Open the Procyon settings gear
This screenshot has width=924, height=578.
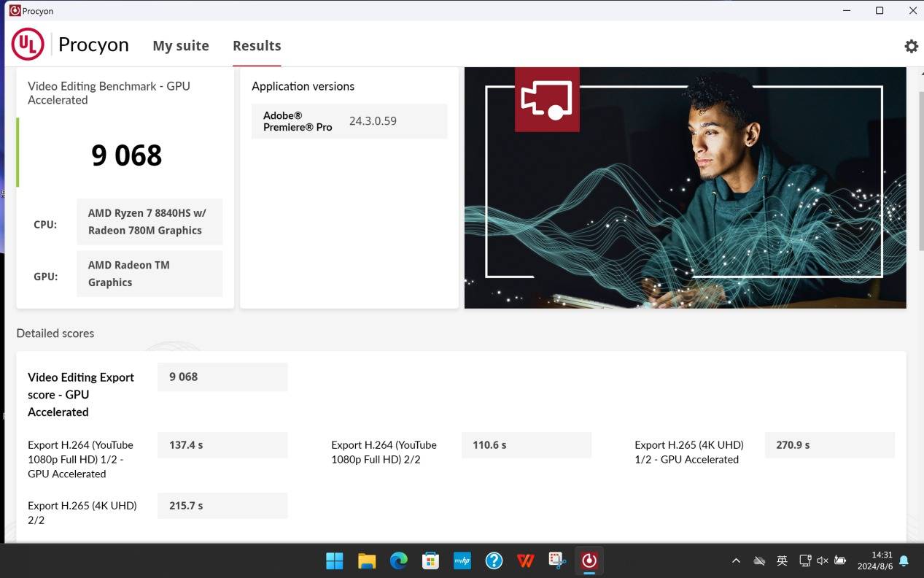pyautogui.click(x=911, y=46)
